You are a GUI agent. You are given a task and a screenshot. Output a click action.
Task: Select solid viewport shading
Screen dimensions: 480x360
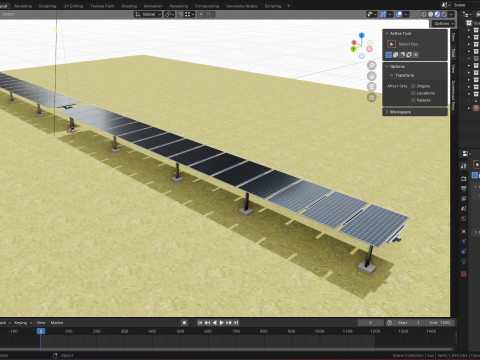[430, 14]
